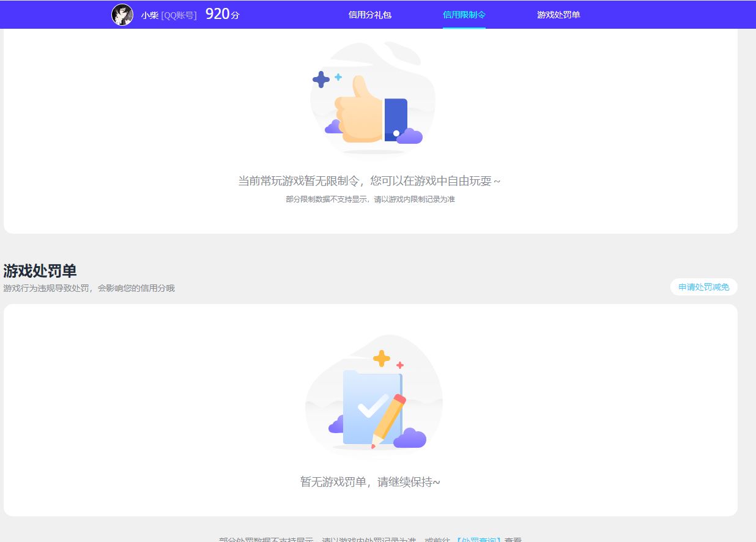The width and height of the screenshot is (756, 542).
Task: Click the blue plus sparkle near thumbs-up
Action: click(x=321, y=79)
